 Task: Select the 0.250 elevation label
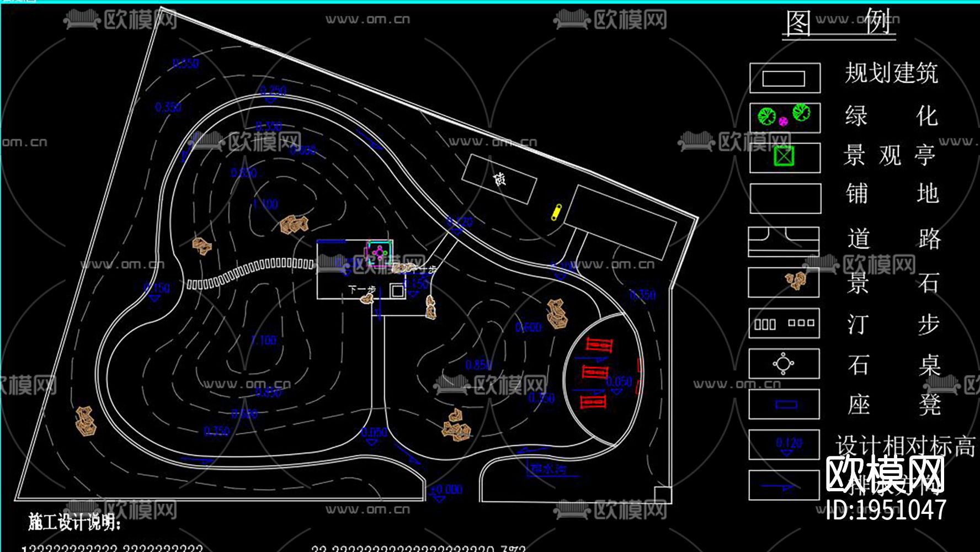pyautogui.click(x=273, y=90)
